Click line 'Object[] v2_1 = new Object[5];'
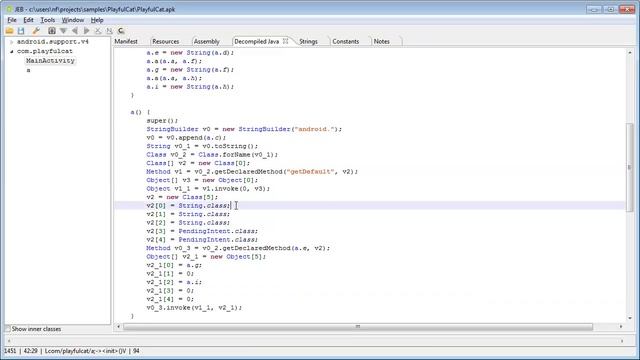The image size is (640, 360). (206, 256)
